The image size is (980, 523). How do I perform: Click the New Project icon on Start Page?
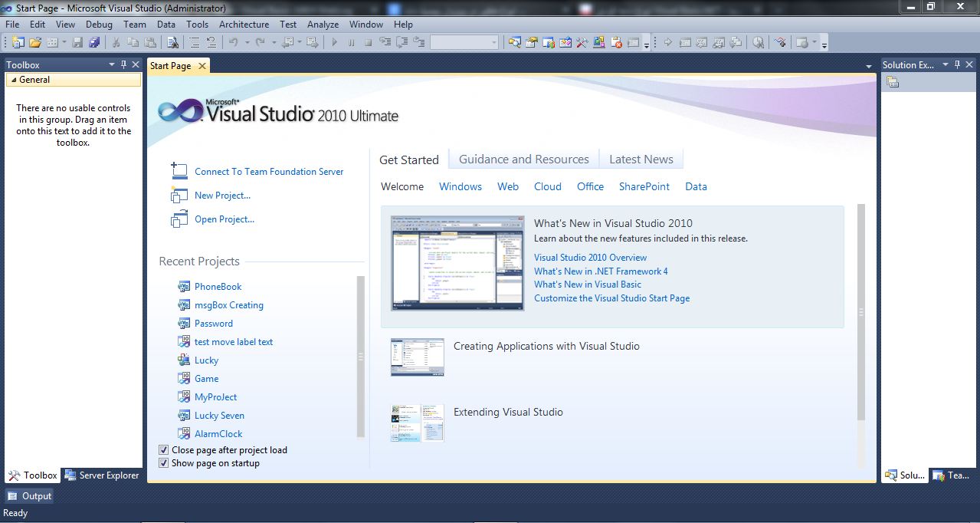click(x=179, y=195)
